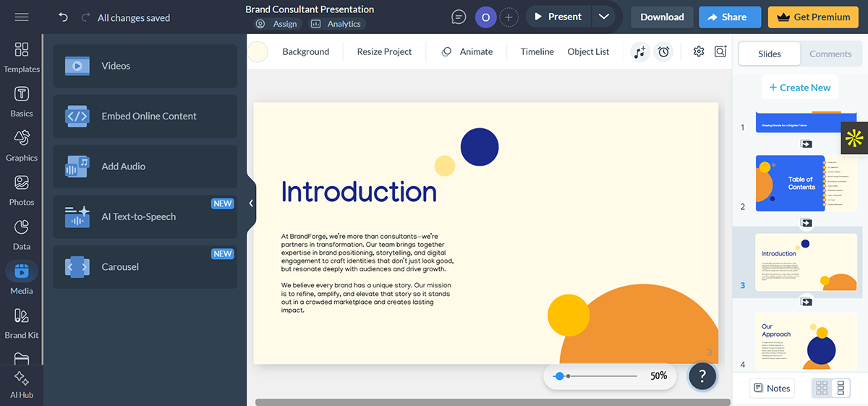Switch slides panel to list view
The image size is (868, 406).
tap(841, 388)
